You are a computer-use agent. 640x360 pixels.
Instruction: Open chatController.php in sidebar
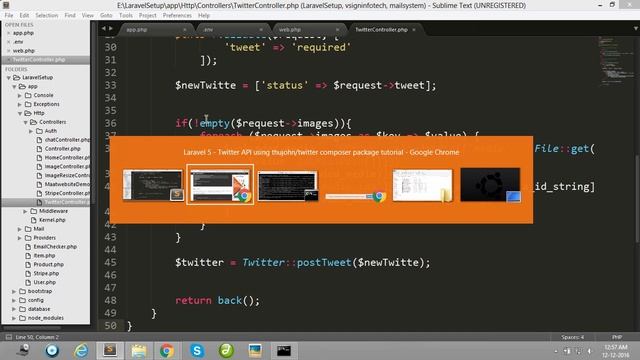tap(67, 140)
